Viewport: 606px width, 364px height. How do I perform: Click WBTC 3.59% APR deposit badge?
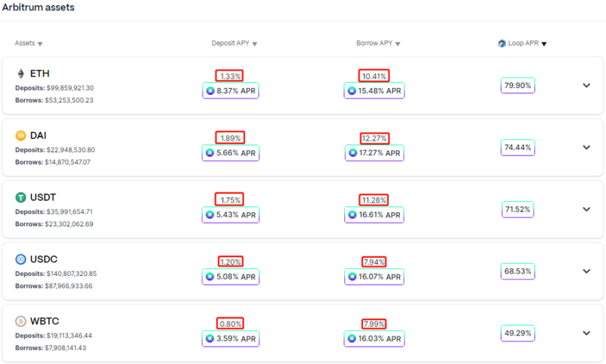(230, 338)
